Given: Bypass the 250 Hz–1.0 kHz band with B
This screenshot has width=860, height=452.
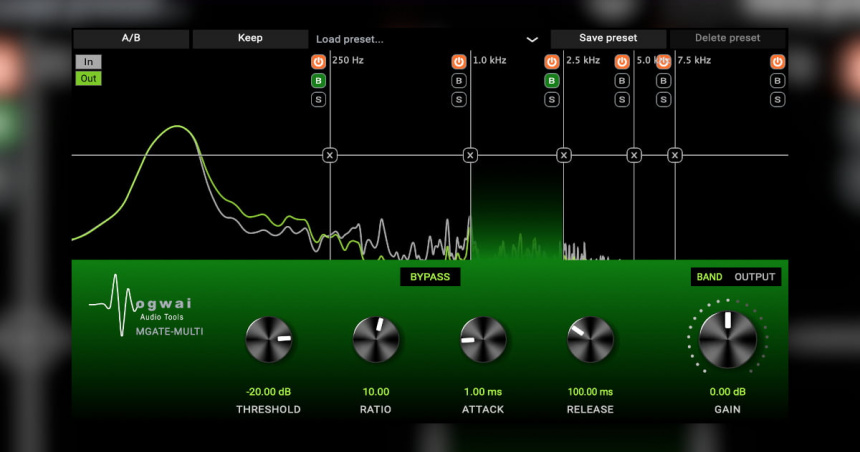Looking at the screenshot, I should point(459,81).
